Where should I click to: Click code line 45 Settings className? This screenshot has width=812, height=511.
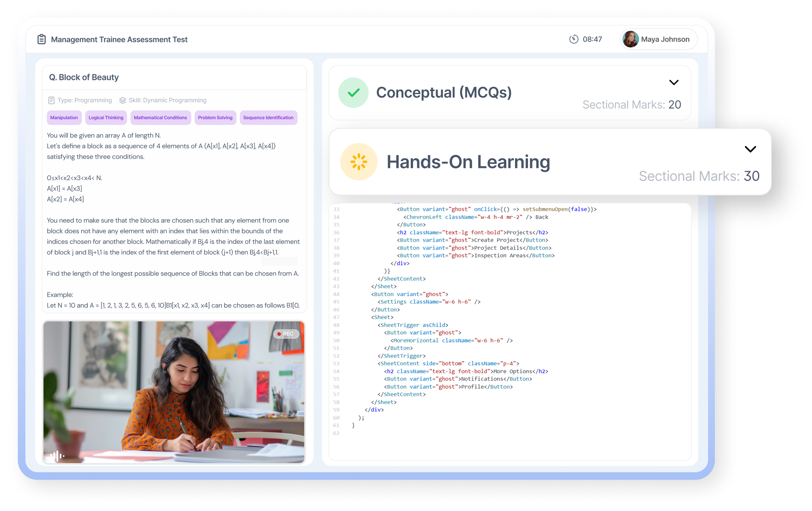[x=429, y=302]
